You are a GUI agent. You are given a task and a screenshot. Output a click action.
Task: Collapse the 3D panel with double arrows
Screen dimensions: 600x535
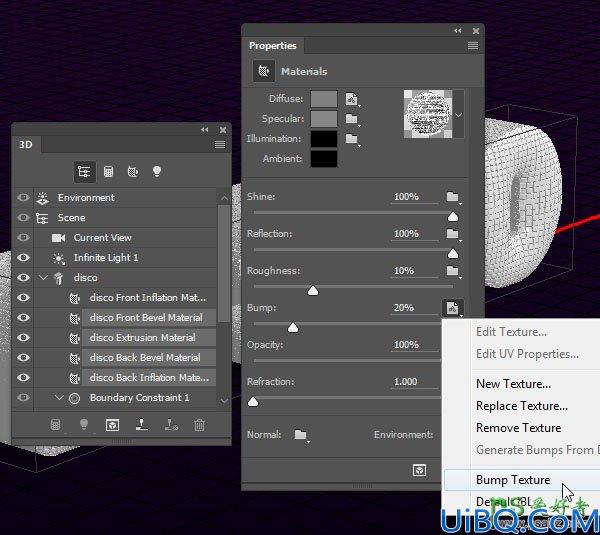(x=205, y=130)
